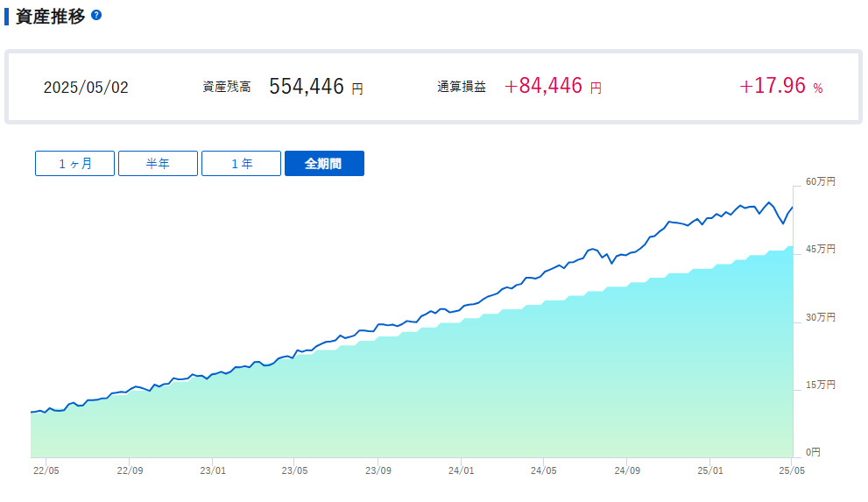The height and width of the screenshot is (502, 868).
Task: Click the 25/05 x-axis marker
Action: (x=792, y=470)
